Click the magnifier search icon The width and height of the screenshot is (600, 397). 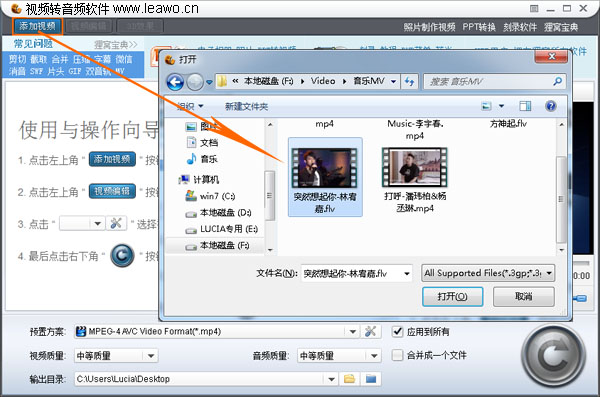[558, 81]
